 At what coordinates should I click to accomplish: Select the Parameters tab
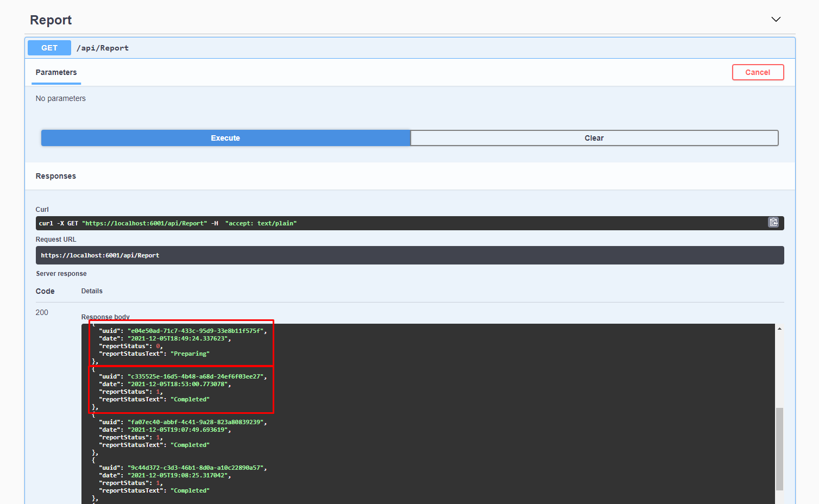point(56,72)
